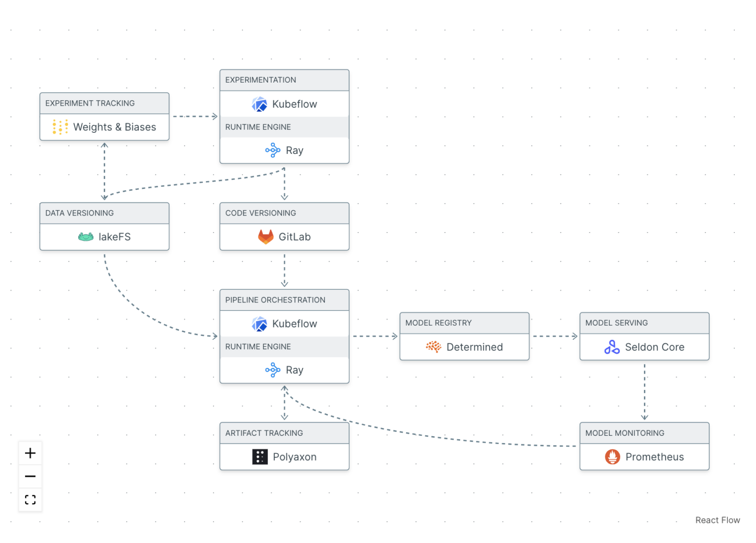Select Runtime Engine header in Experimentation node
The height and width of the screenshot is (543, 756).
coord(284,127)
